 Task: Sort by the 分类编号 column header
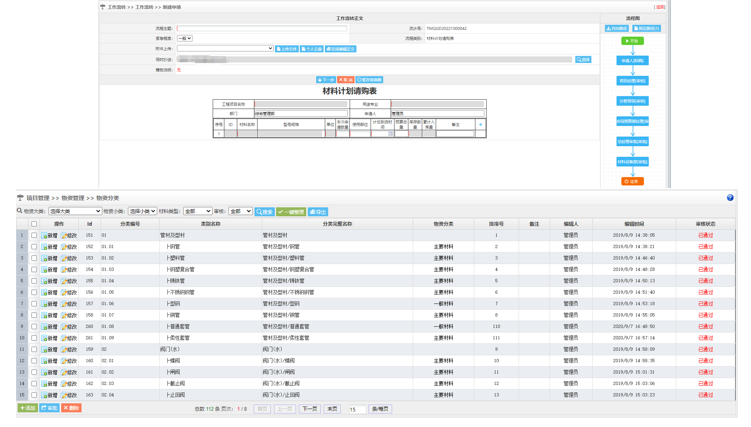point(130,224)
